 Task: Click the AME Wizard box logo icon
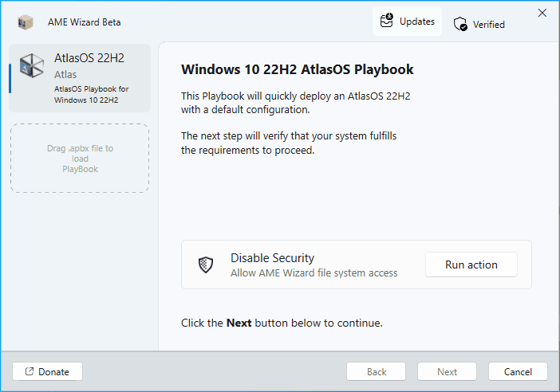click(x=27, y=22)
